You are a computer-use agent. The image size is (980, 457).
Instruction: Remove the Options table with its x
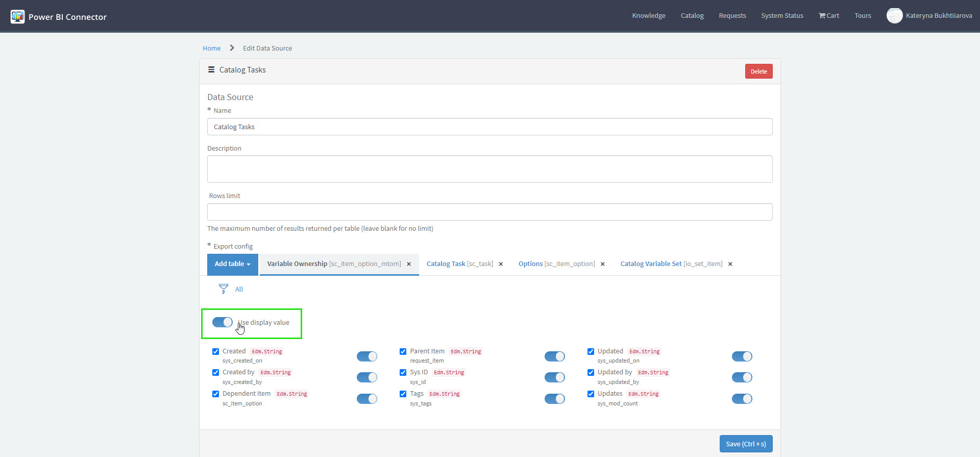tap(603, 264)
